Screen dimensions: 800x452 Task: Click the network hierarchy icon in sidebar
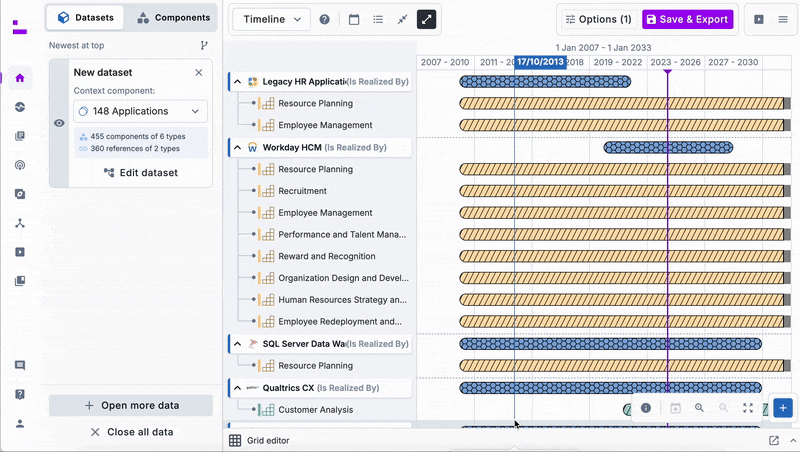[20, 223]
